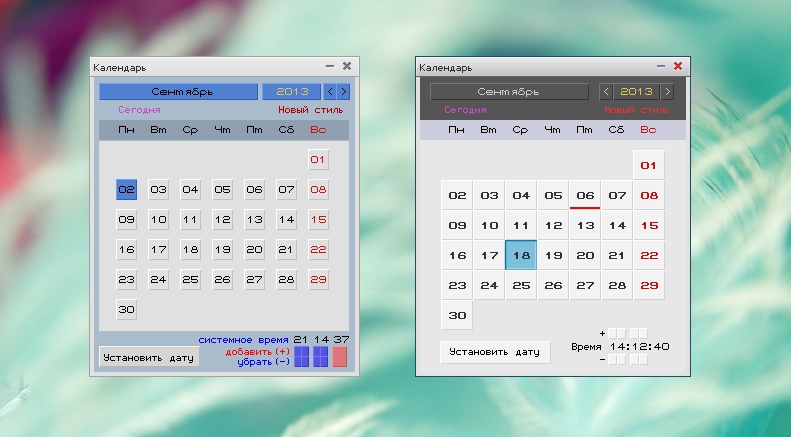791x437 pixels.
Task: Click next year arrow in right calendar
Action: (x=668, y=92)
